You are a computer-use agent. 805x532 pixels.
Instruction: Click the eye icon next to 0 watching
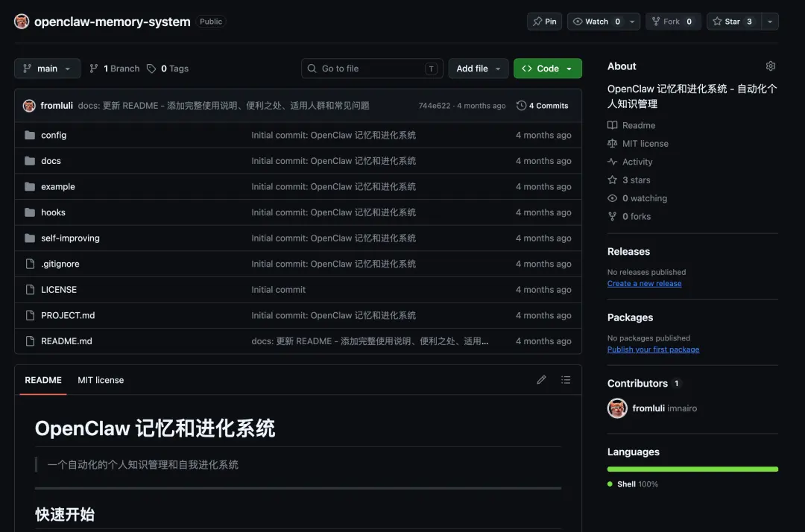[612, 198]
